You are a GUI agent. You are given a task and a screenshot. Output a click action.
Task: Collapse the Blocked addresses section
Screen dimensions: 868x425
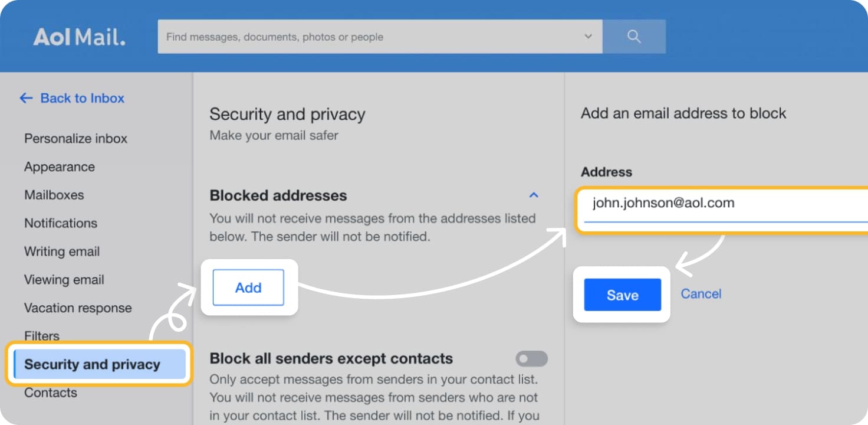(534, 195)
